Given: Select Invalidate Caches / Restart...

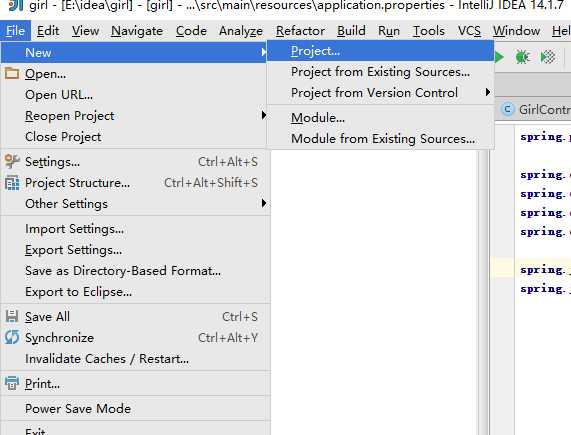Looking at the screenshot, I should (x=135, y=359).
